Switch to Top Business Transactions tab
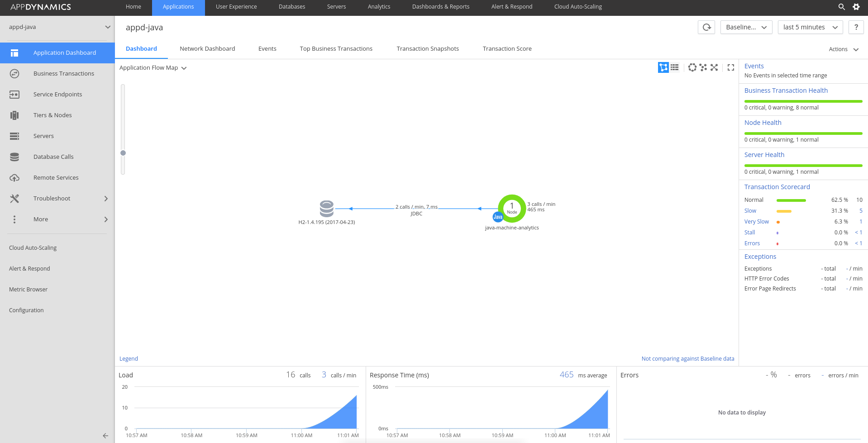This screenshot has width=868, height=443. [336, 49]
